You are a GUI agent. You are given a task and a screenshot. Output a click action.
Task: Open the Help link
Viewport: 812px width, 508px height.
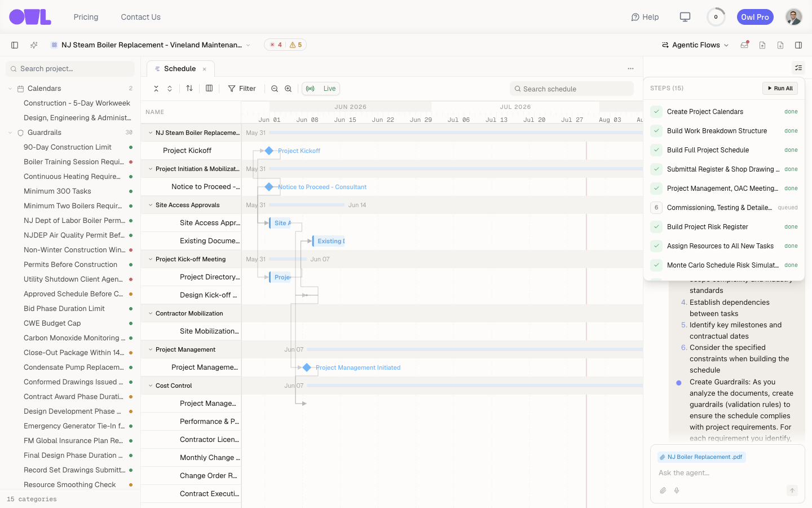645,17
